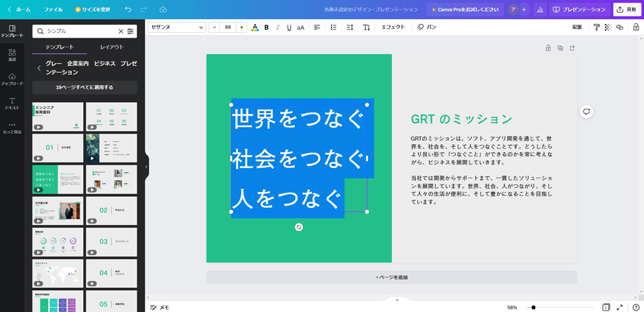This screenshot has width=644, height=312.
Task: Click the undo arrow icon
Action: point(128,10)
